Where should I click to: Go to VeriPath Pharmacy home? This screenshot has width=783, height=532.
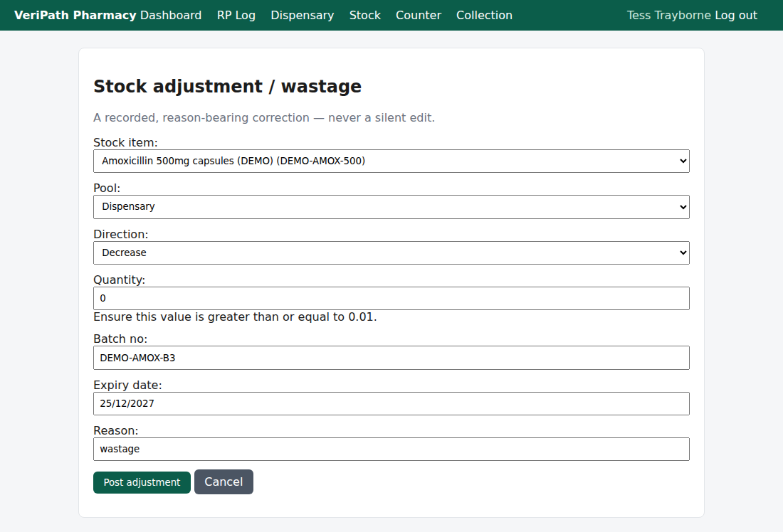pos(75,15)
